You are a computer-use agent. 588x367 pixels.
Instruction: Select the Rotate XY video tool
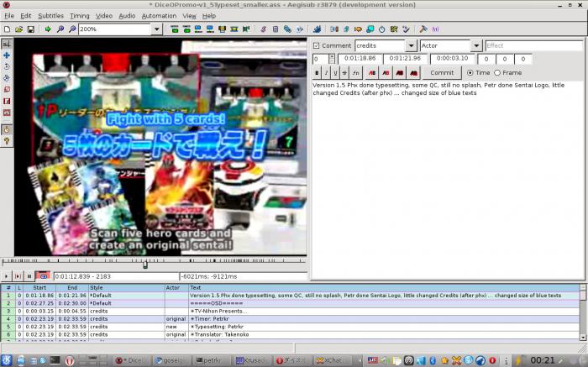point(7,78)
